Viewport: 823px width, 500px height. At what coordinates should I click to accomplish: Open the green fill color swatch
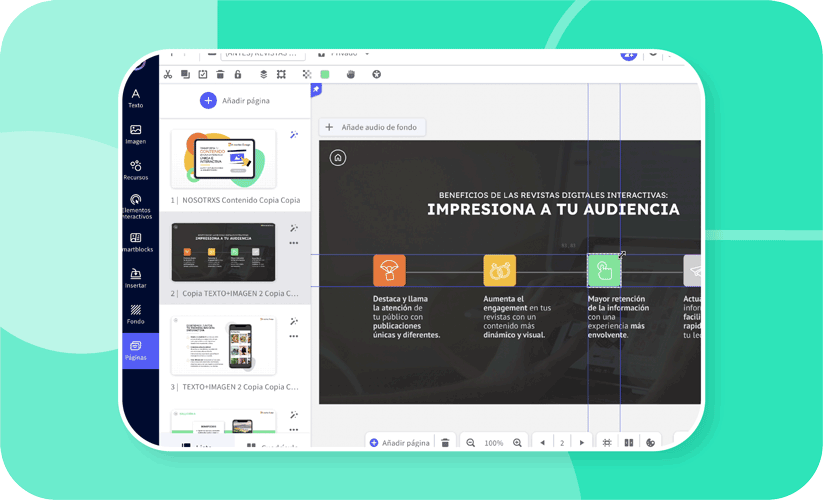[325, 75]
